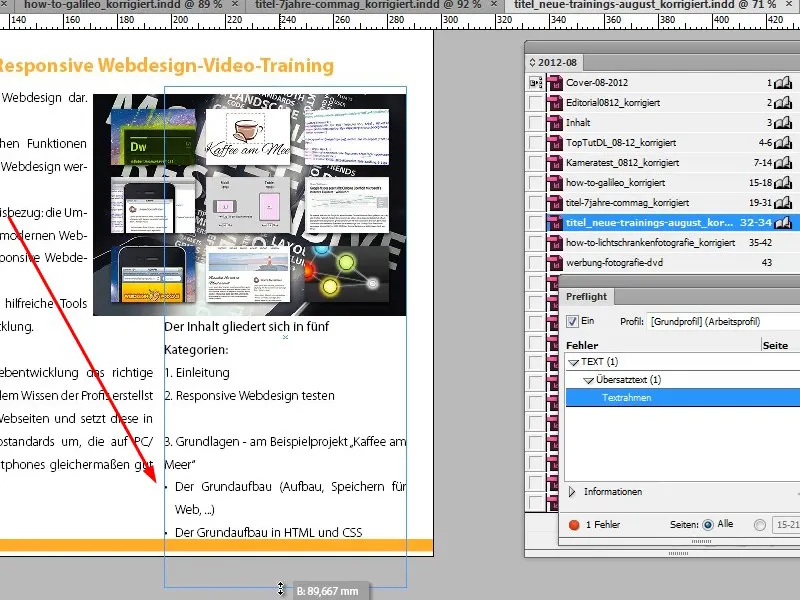Tick the style source box for Inhalt
This screenshot has height=600, width=800.
pyautogui.click(x=536, y=122)
